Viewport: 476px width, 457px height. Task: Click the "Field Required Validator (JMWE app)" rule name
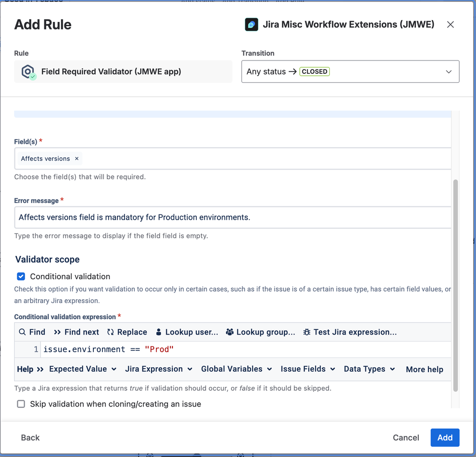pyautogui.click(x=111, y=71)
